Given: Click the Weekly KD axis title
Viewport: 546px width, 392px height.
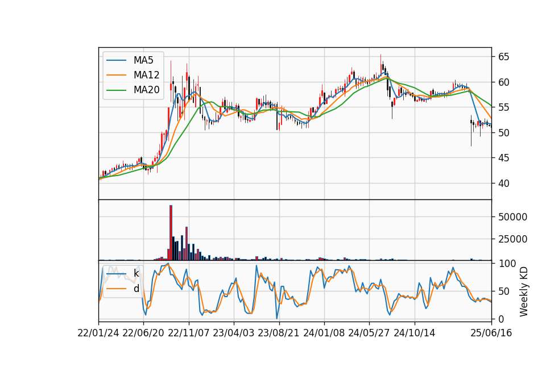Looking at the screenshot, I should [x=524, y=291].
